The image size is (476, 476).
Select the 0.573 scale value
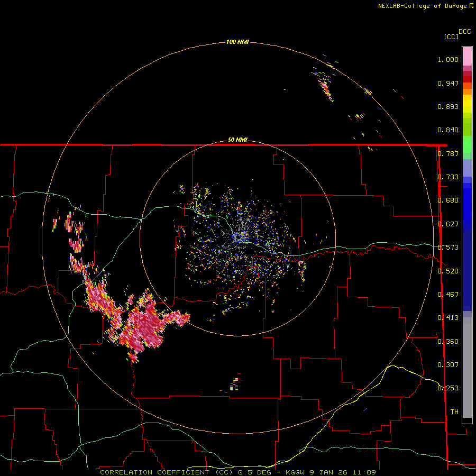(x=448, y=248)
